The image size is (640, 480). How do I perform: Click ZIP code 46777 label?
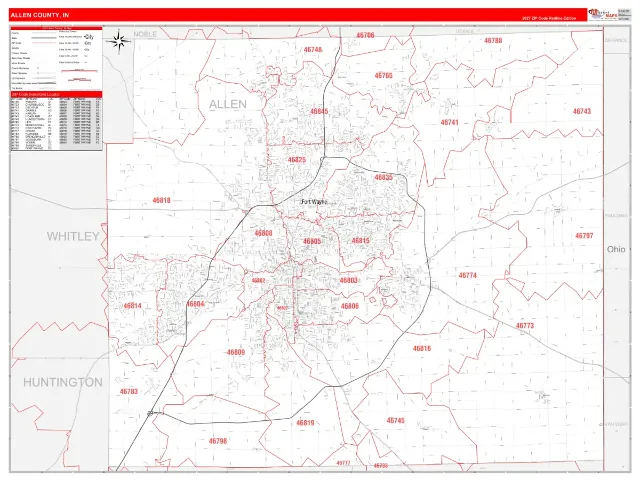point(343,463)
